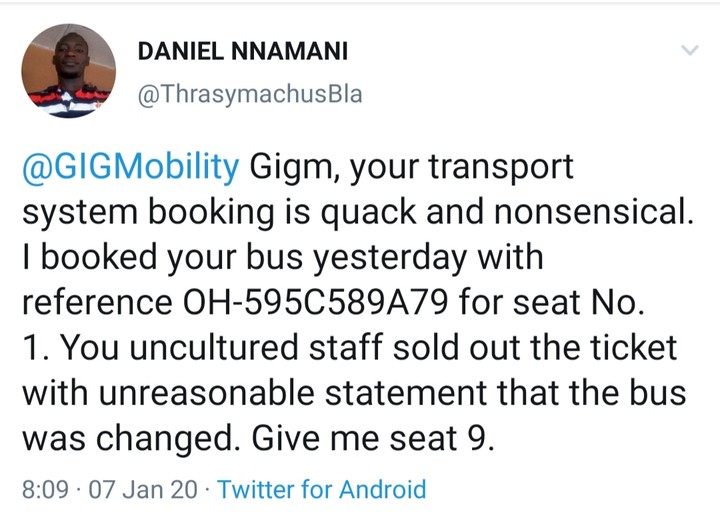Open the @ThrasymachusBla handle

click(x=247, y=95)
